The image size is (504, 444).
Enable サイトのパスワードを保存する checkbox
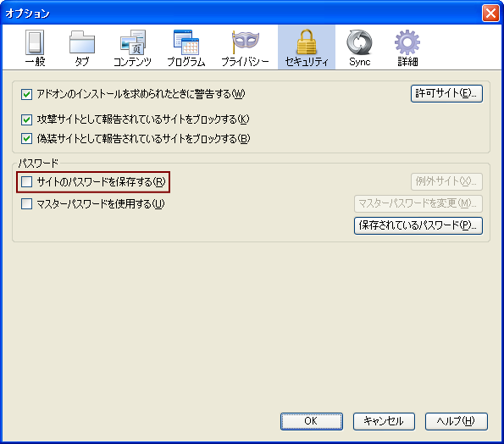[26, 182]
